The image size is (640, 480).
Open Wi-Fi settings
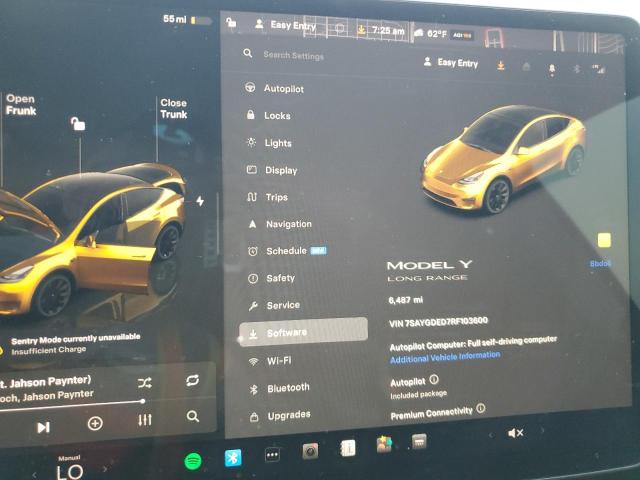point(270,361)
